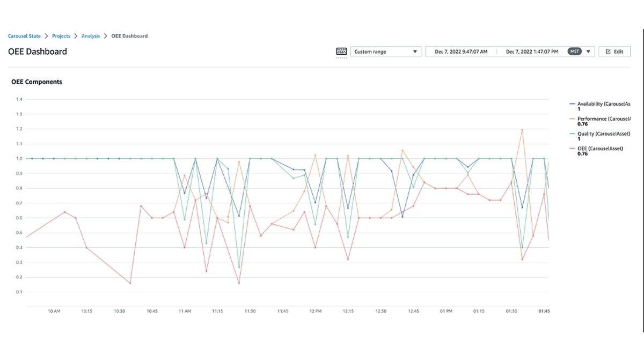Select the Quality legend entry
The height and width of the screenshot is (362, 644).
coord(599,136)
